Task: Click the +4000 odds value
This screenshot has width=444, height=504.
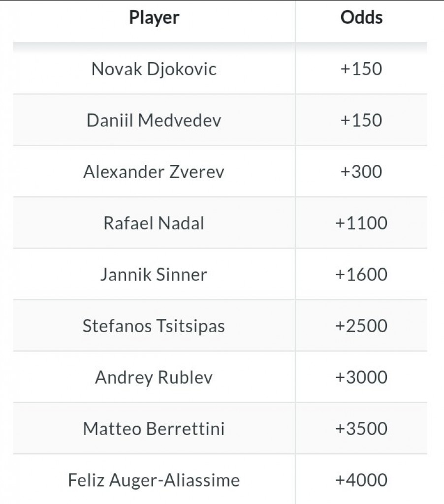Action: [361, 480]
